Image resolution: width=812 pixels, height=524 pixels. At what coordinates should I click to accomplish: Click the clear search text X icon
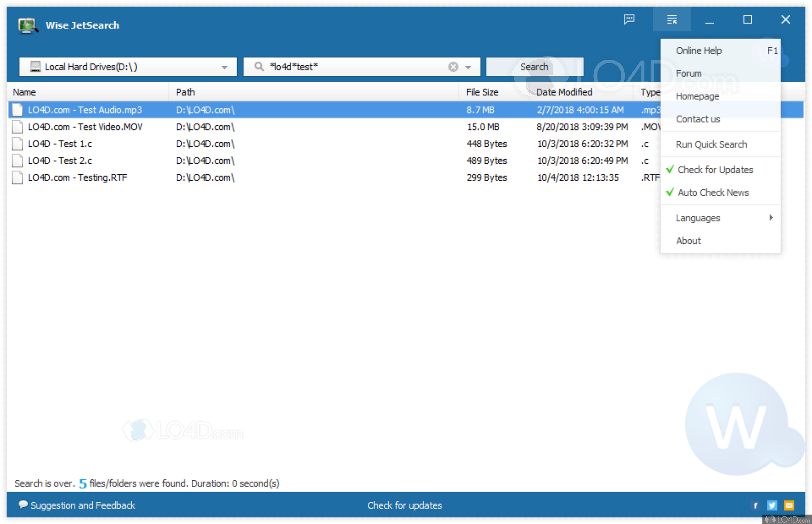[x=453, y=67]
